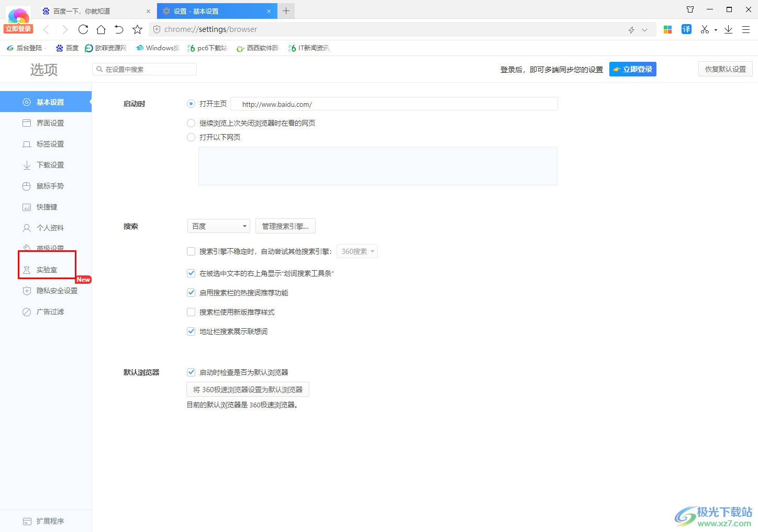Open 隐私安全设置 in the sidebar
The image size is (758, 532).
point(46,291)
